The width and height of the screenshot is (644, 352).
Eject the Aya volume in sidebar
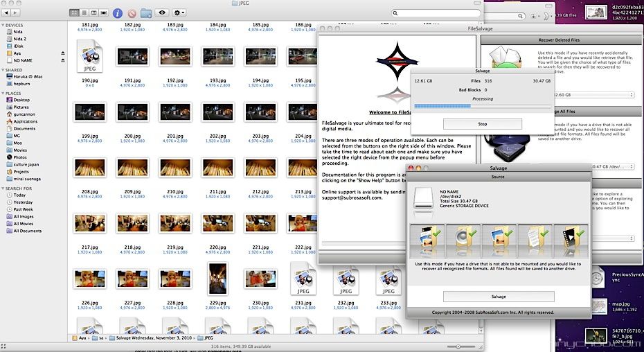[x=62, y=53]
